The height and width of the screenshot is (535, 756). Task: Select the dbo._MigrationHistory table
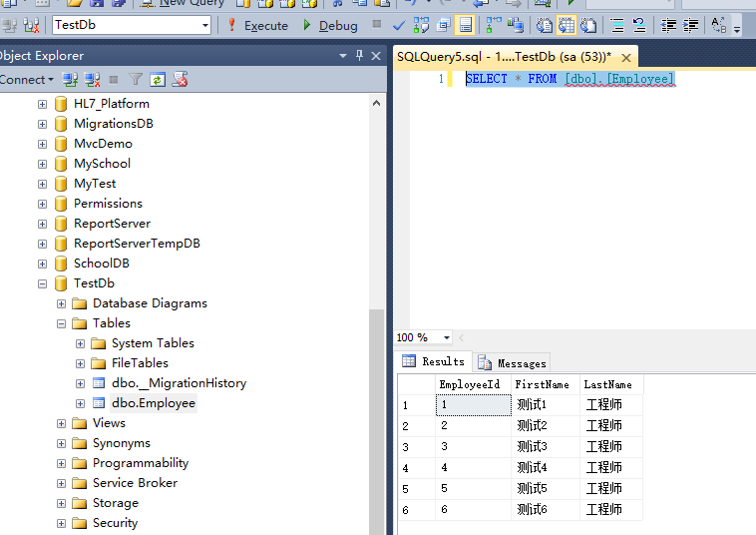coord(179,383)
